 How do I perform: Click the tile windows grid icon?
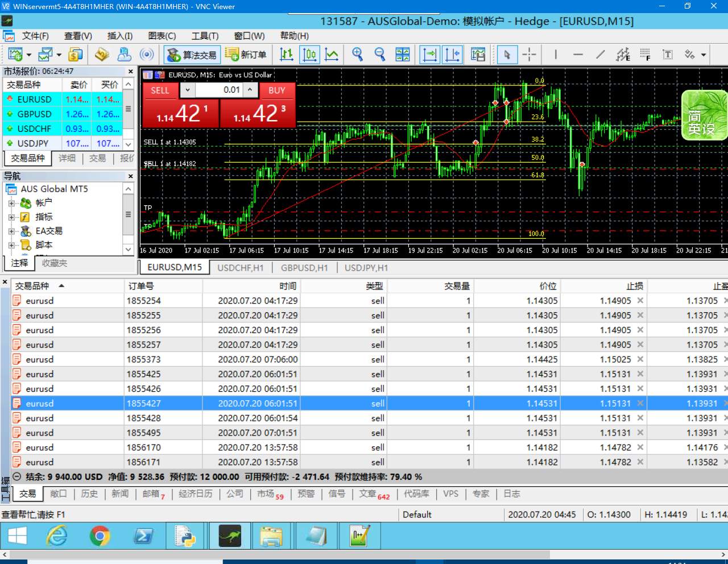403,55
